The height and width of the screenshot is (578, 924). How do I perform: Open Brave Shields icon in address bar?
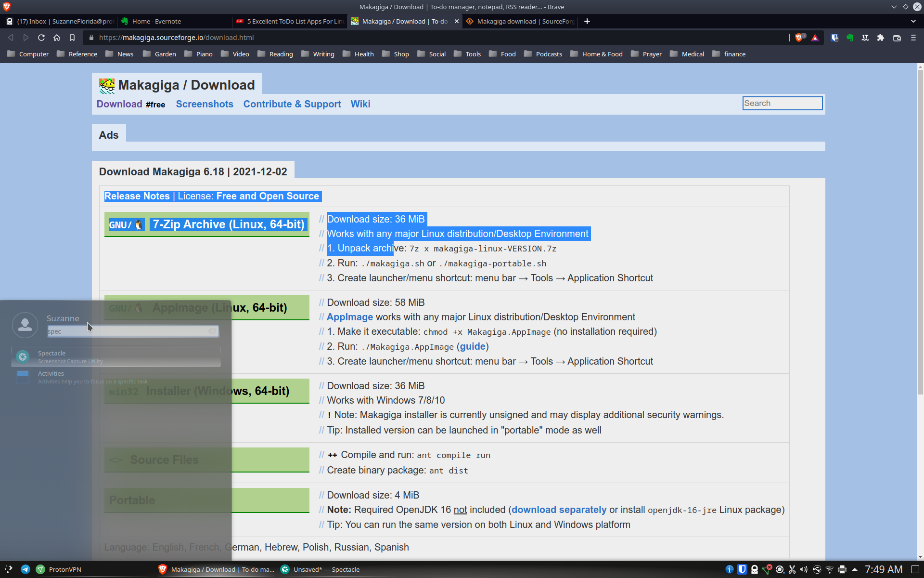pos(800,38)
